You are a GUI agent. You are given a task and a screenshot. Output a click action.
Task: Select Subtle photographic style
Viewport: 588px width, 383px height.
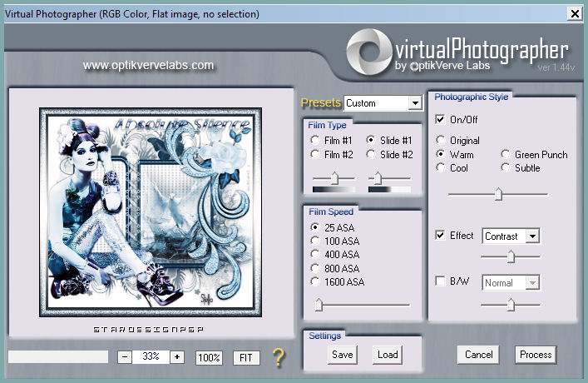[x=506, y=167]
